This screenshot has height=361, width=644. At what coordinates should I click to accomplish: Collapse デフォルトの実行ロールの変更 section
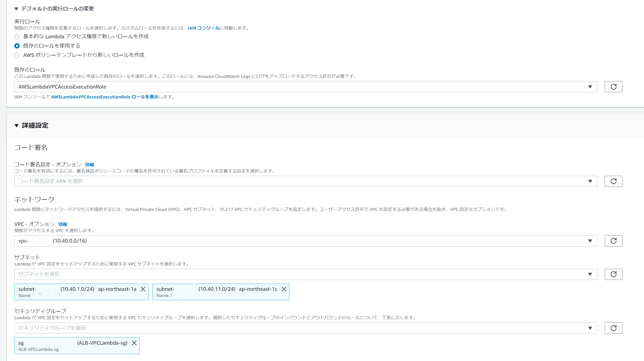tap(16, 8)
